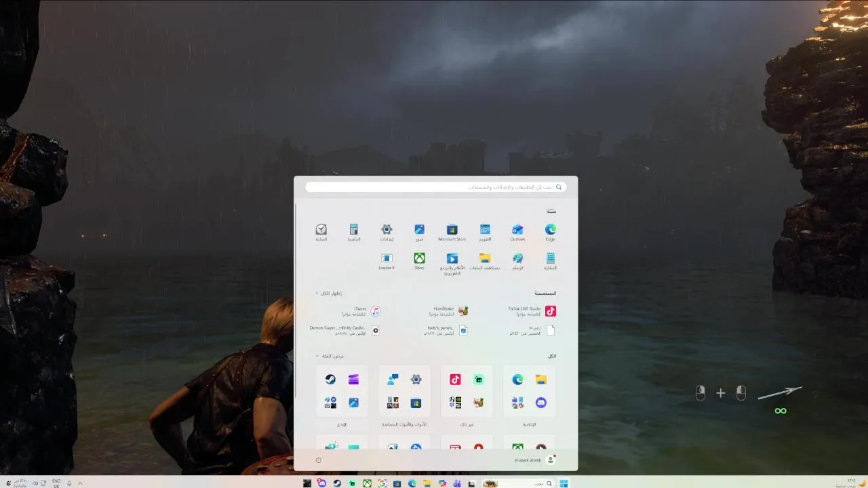Open the view category (عرض: الفئة) dropdown
This screenshot has width=868, height=488.
click(x=330, y=356)
